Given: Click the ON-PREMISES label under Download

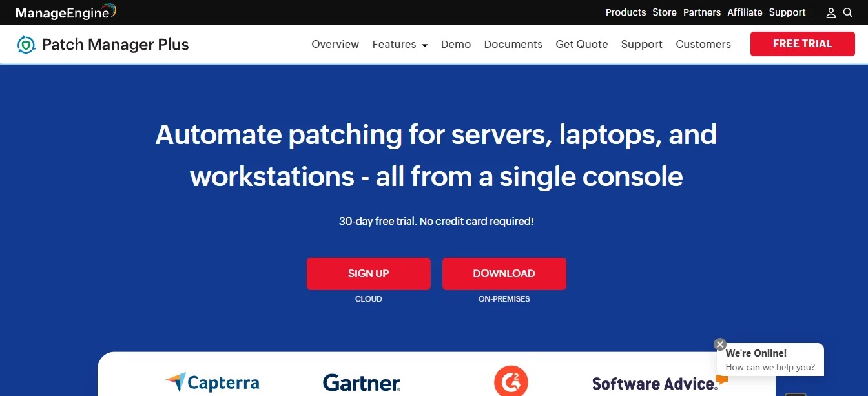Looking at the screenshot, I should (x=504, y=299).
